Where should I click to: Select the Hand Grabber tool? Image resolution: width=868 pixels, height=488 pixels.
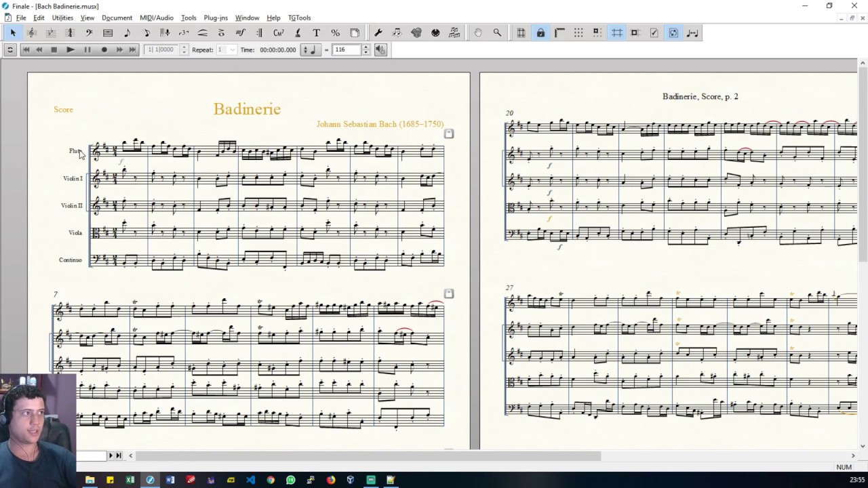pos(478,33)
